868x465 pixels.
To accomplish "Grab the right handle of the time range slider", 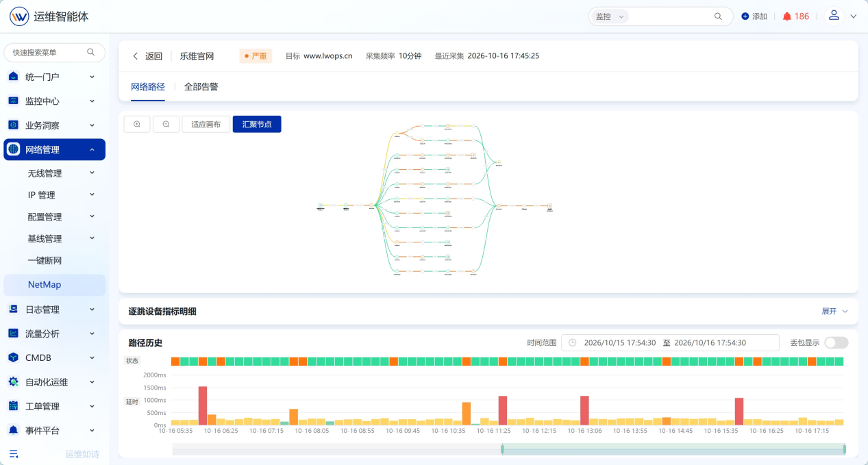I will click(844, 449).
